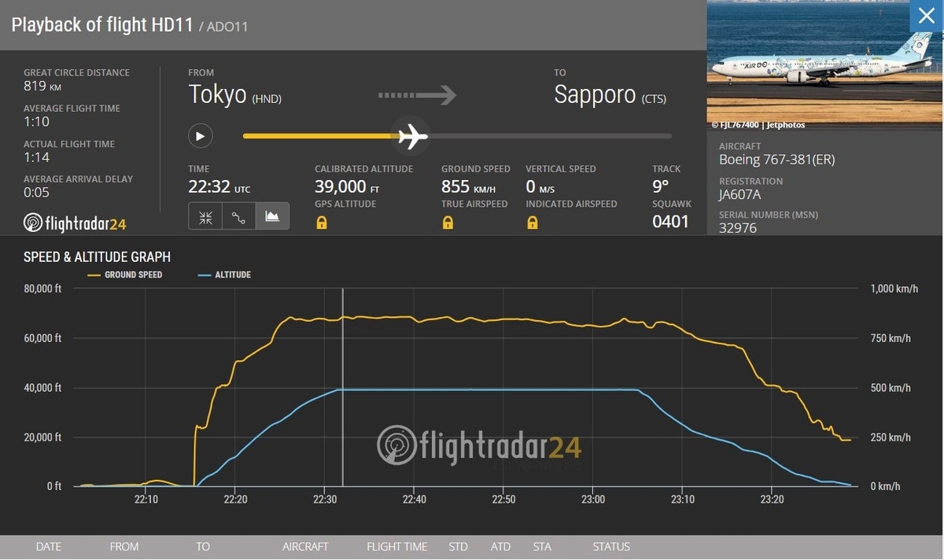Click the time value 22:32 UTC
This screenshot has width=944, height=560.
click(x=219, y=186)
